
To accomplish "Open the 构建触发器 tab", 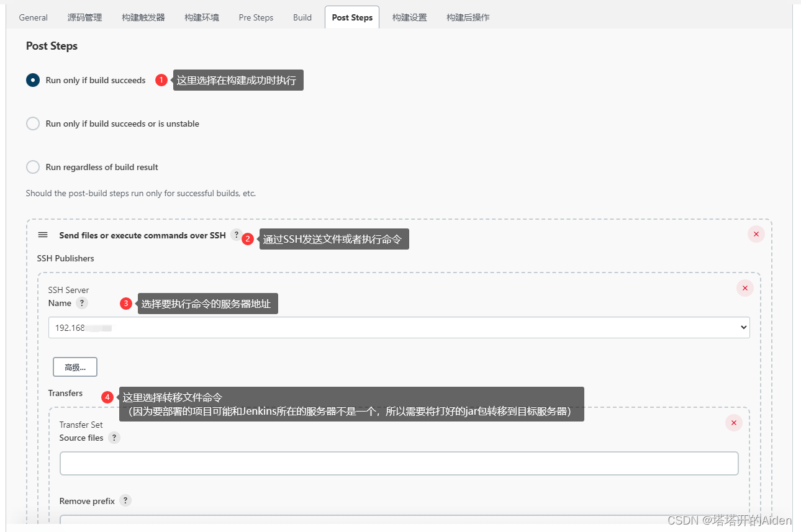I will (x=143, y=17).
